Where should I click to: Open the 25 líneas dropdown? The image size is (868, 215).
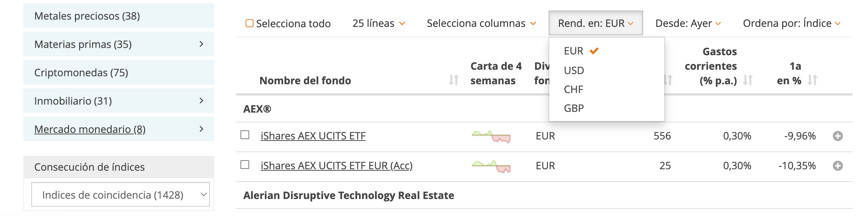coord(378,24)
